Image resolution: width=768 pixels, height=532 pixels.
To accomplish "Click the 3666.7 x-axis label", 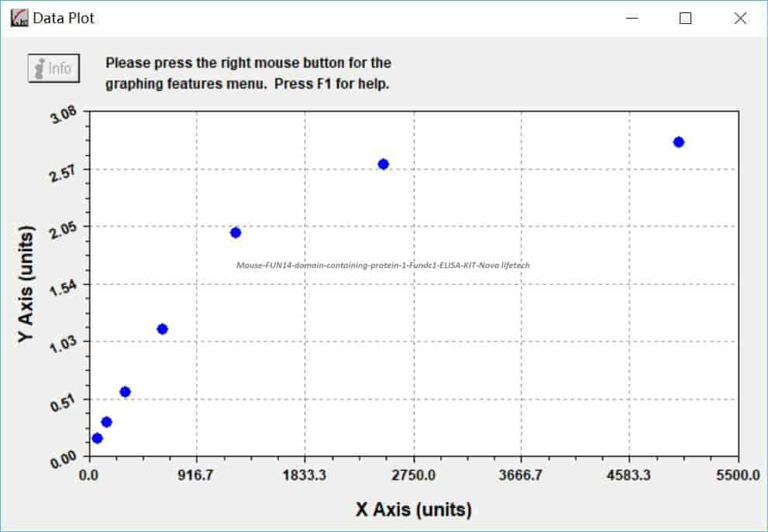I will click(x=520, y=475).
